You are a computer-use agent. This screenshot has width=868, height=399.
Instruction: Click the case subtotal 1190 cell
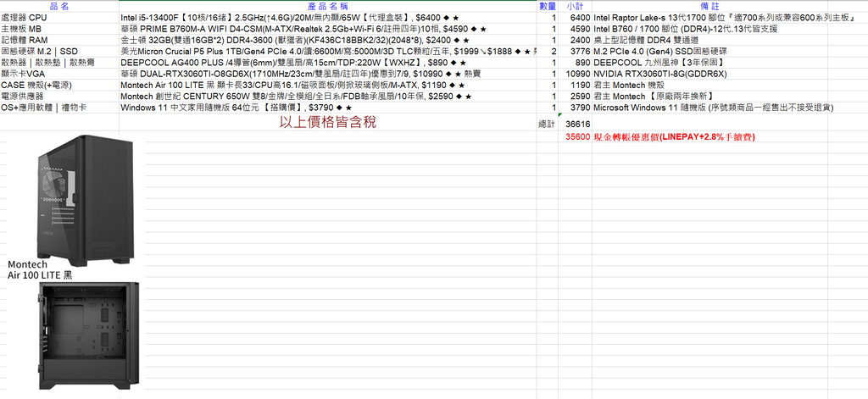pos(575,86)
